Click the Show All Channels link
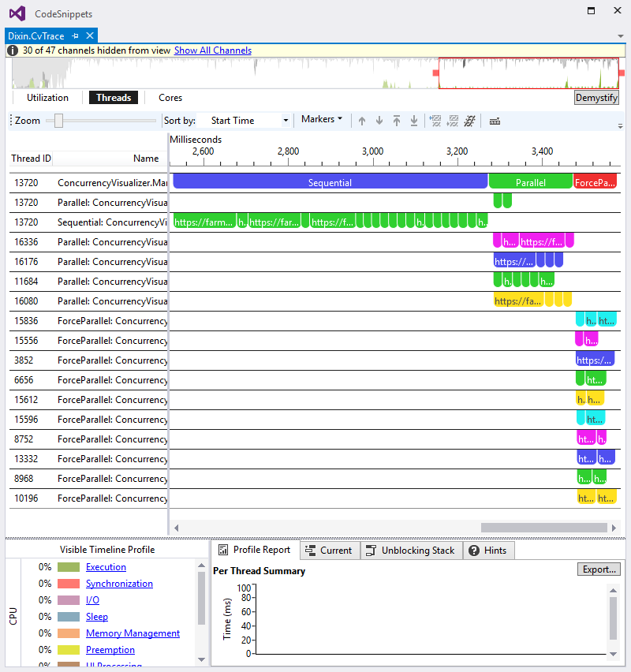 pyautogui.click(x=213, y=50)
